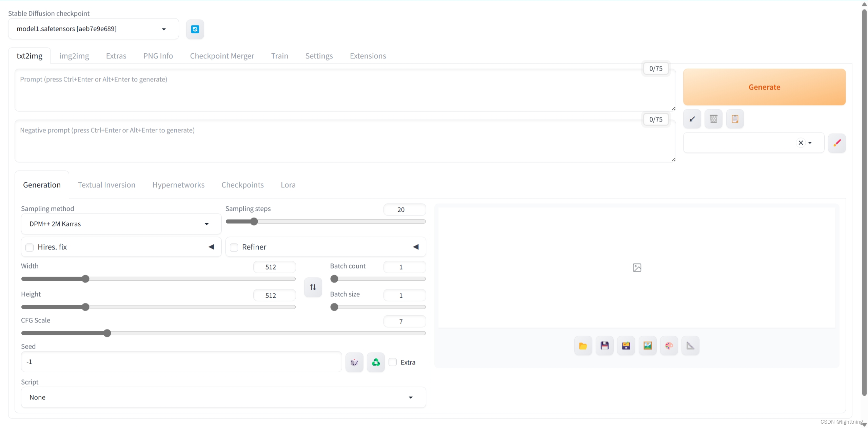Image resolution: width=868 pixels, height=428 pixels.
Task: Click the floppy disk save image icon
Action: click(605, 346)
